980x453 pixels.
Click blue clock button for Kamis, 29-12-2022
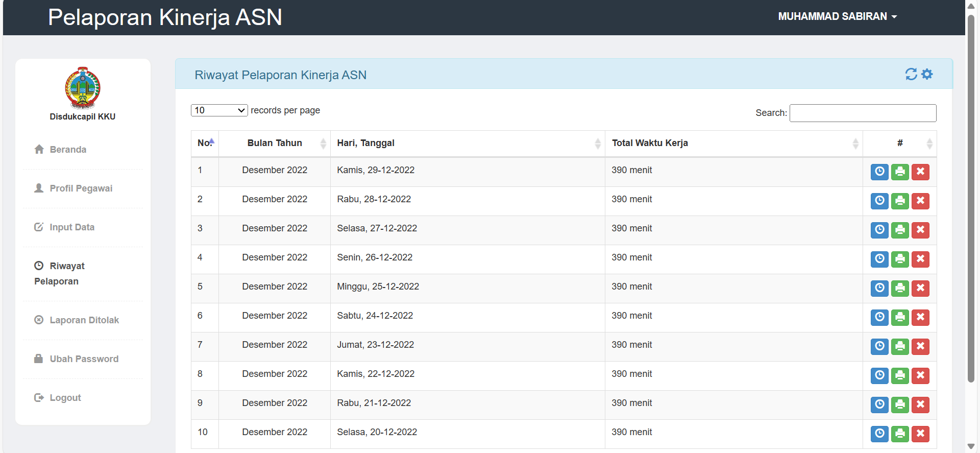[879, 172]
